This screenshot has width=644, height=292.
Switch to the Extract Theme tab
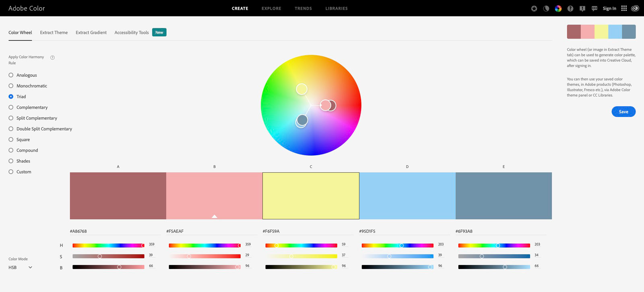pyautogui.click(x=54, y=33)
